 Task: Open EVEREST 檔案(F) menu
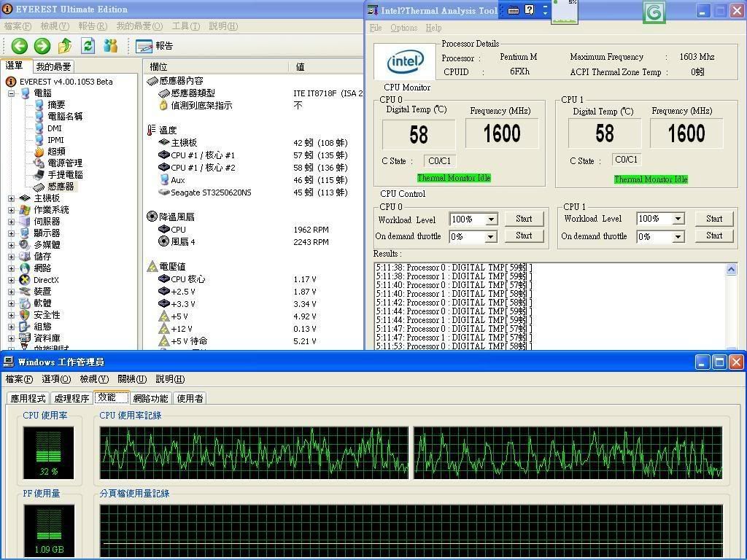point(18,26)
